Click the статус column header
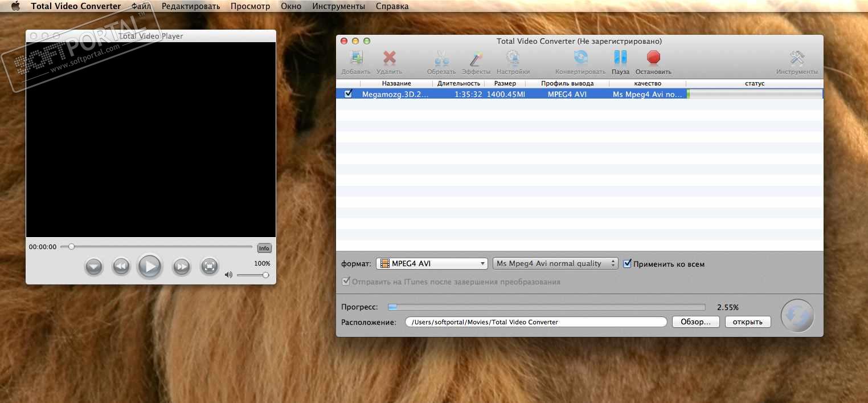 point(755,83)
